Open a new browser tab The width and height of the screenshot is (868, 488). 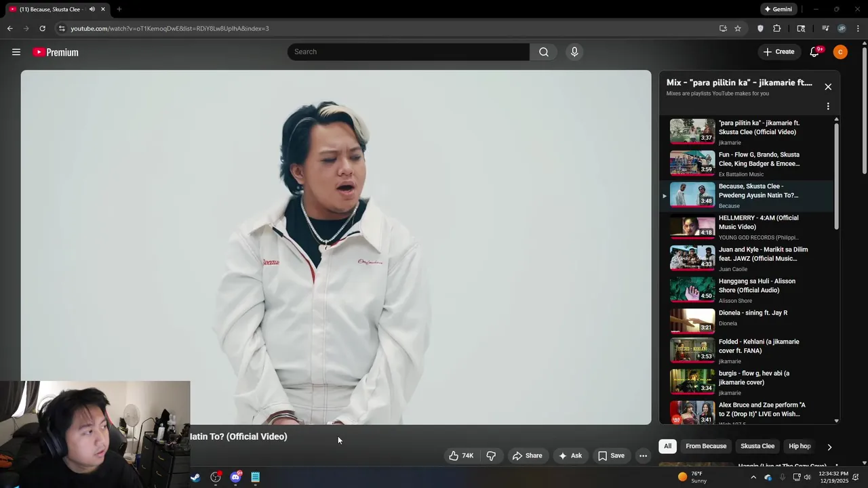click(x=119, y=9)
